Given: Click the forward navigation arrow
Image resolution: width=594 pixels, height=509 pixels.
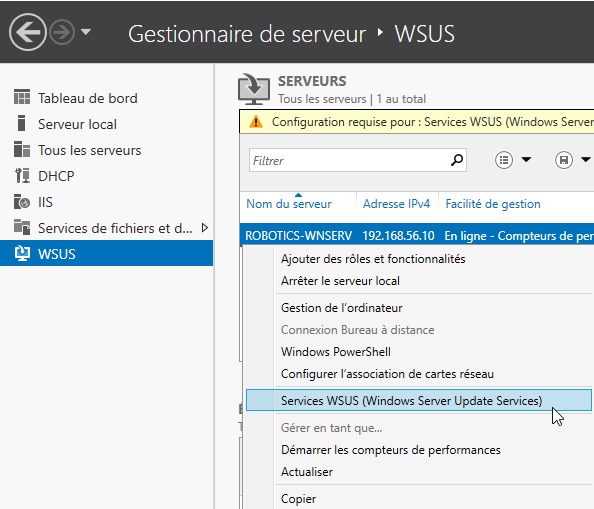Looking at the screenshot, I should (x=62, y=32).
